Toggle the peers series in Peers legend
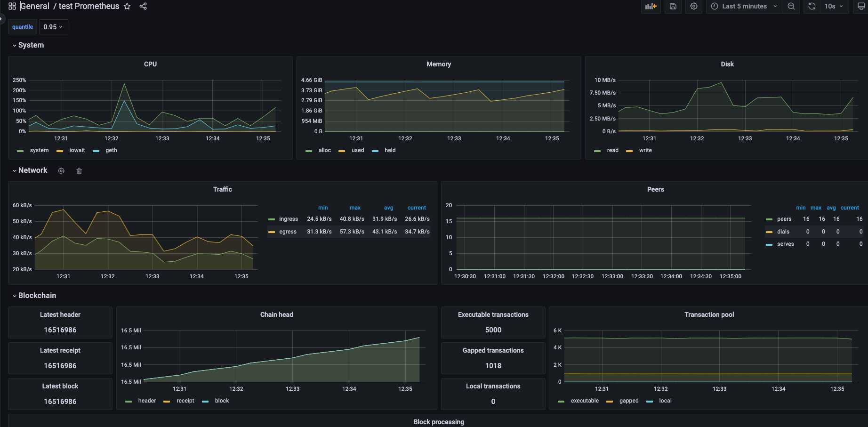This screenshot has width=868, height=427. point(784,219)
